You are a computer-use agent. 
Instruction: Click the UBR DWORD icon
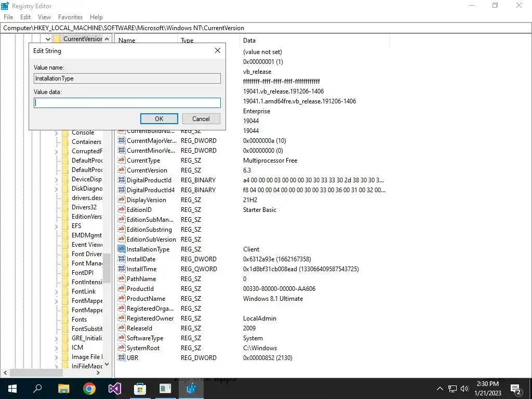(121, 357)
